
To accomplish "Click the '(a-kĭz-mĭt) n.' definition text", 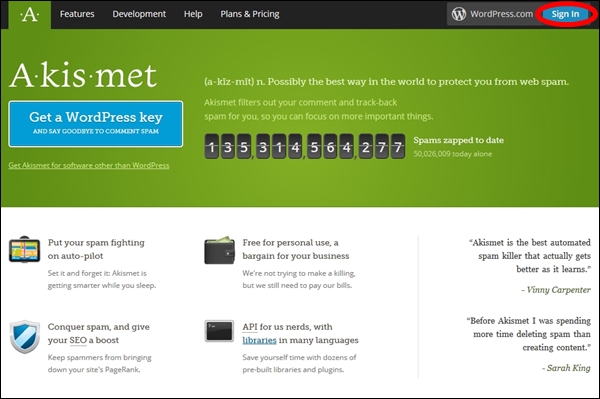I will click(386, 81).
